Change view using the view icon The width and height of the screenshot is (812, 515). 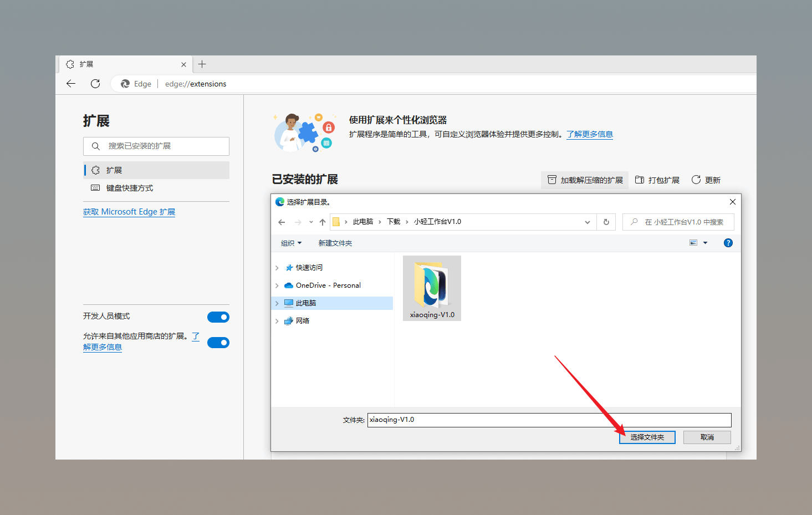(x=693, y=243)
